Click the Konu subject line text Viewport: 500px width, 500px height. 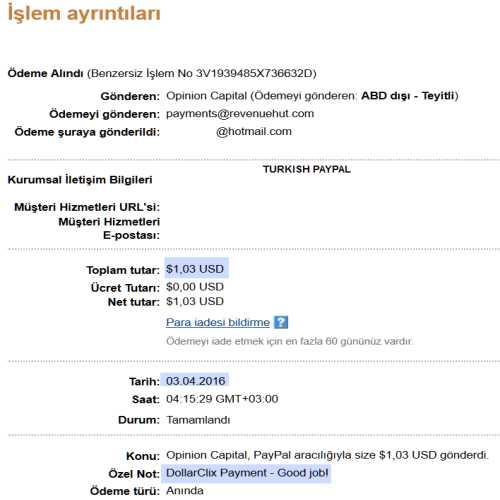coord(327,455)
